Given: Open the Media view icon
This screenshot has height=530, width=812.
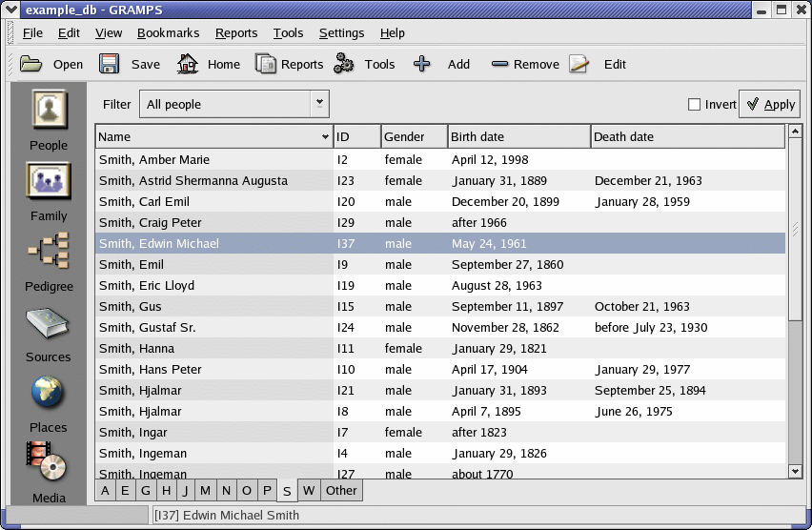Looking at the screenshot, I should click(49, 462).
